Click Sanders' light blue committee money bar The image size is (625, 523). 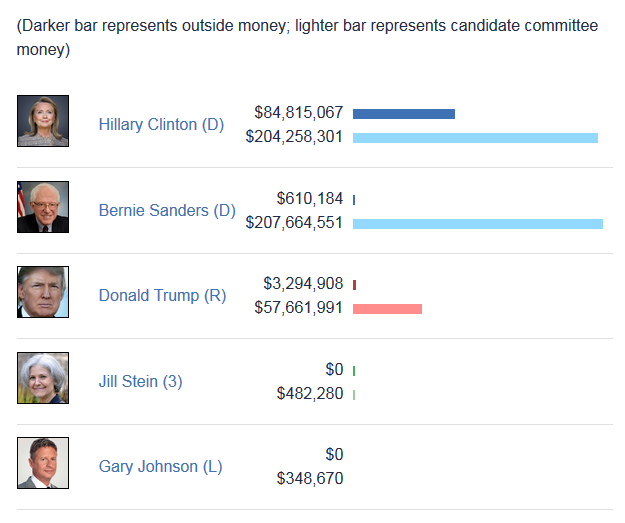point(478,223)
